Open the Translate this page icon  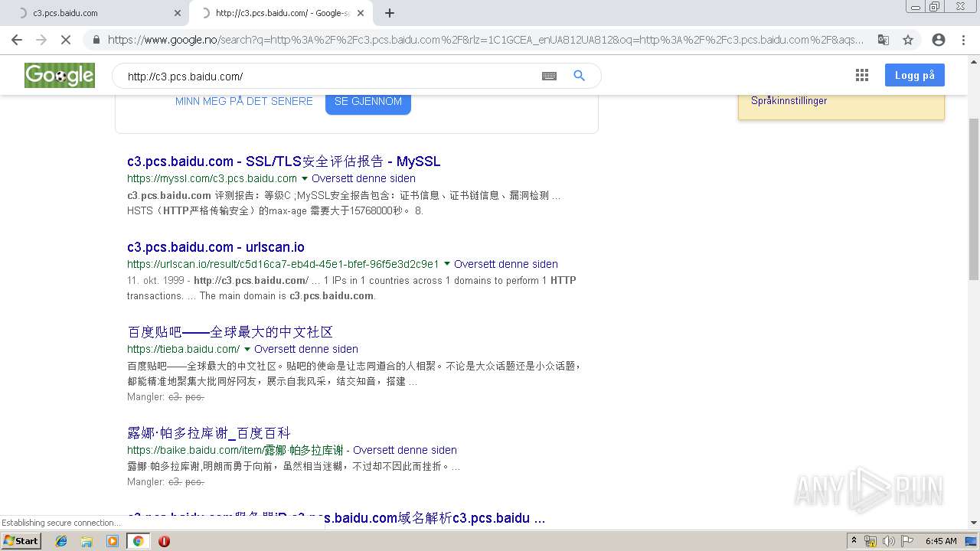coord(884,40)
